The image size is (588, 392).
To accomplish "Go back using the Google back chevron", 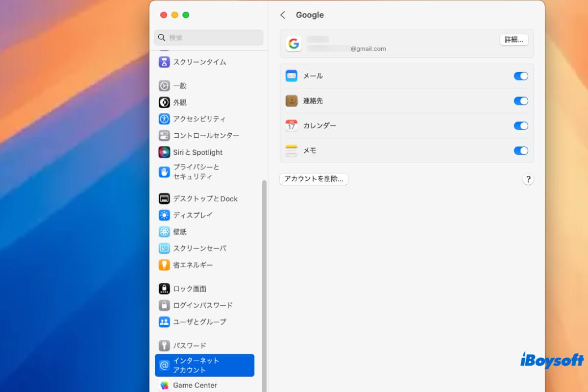I will (x=283, y=15).
